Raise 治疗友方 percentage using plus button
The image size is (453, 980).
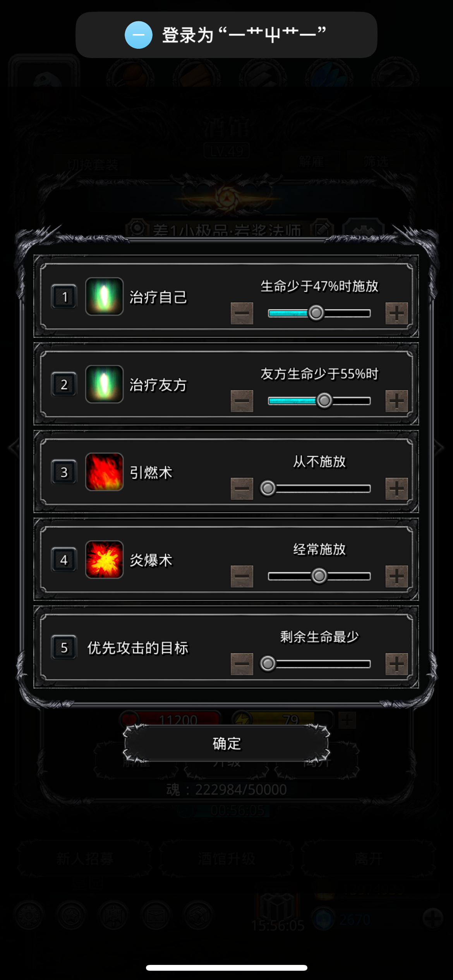point(396,401)
